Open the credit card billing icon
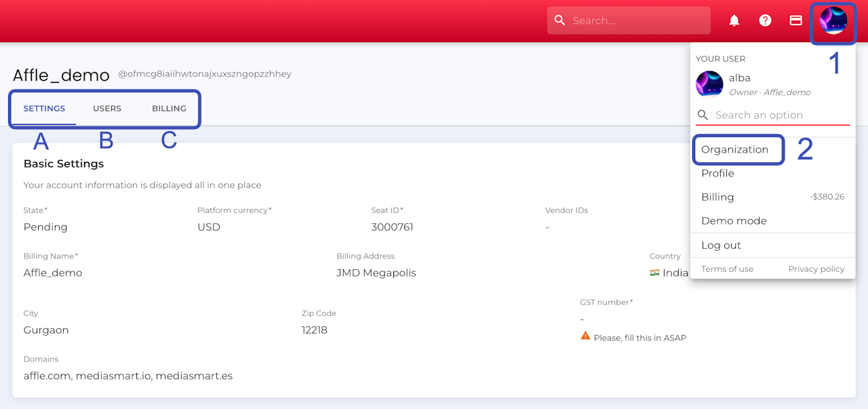 click(796, 20)
